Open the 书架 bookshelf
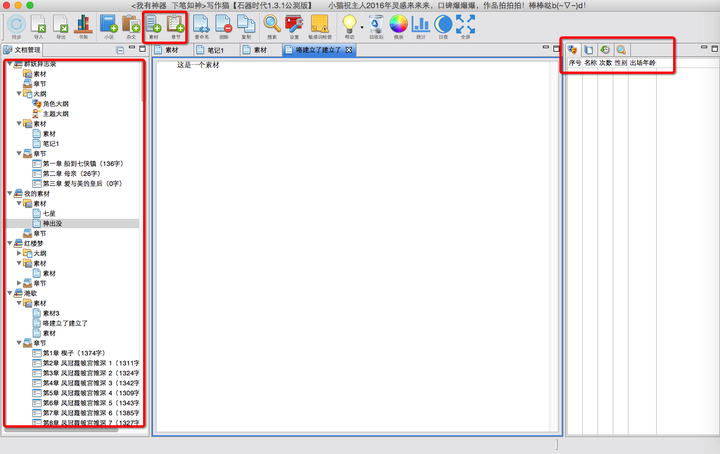 pyautogui.click(x=84, y=27)
